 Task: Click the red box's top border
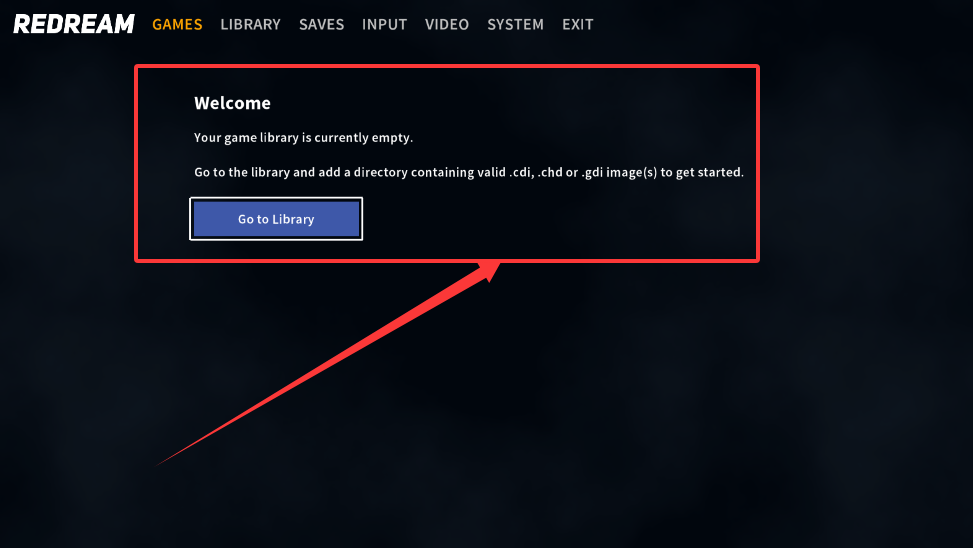(x=447, y=66)
